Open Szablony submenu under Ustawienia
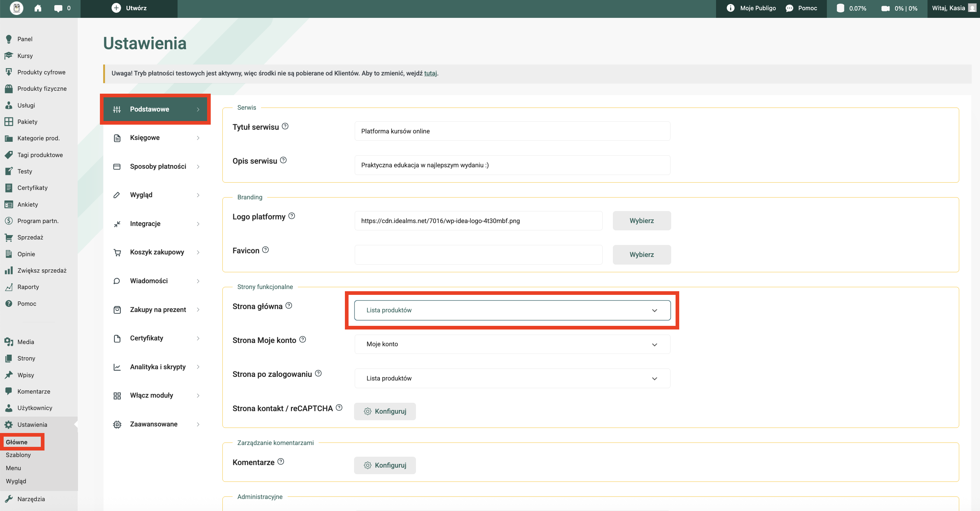This screenshot has width=980, height=511. (x=18, y=455)
